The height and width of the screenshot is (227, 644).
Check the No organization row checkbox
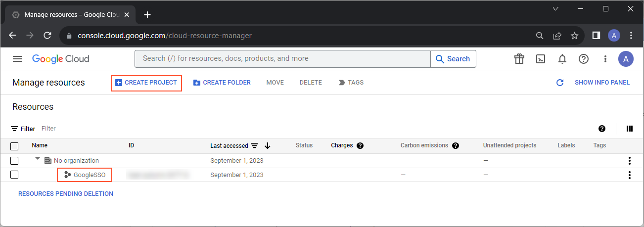(x=14, y=160)
